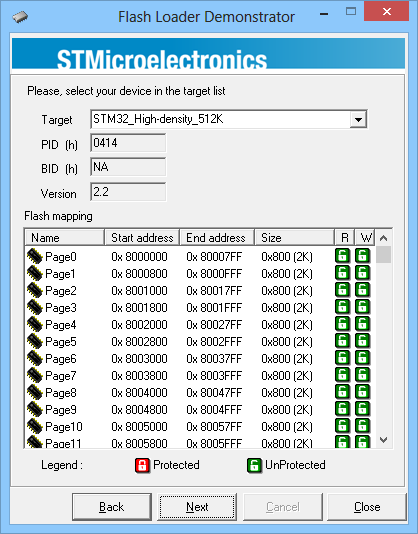This screenshot has width=418, height=534.
Task: Click Page9 read-protection lock icon
Action: (342, 409)
